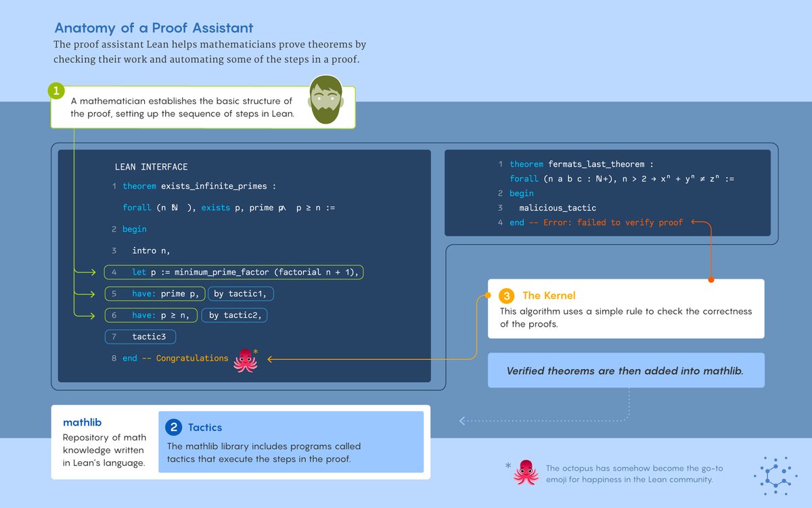The height and width of the screenshot is (508, 812).
Task: Click the 'forall (n a b c : ℕ+)' line
Action: point(622,179)
